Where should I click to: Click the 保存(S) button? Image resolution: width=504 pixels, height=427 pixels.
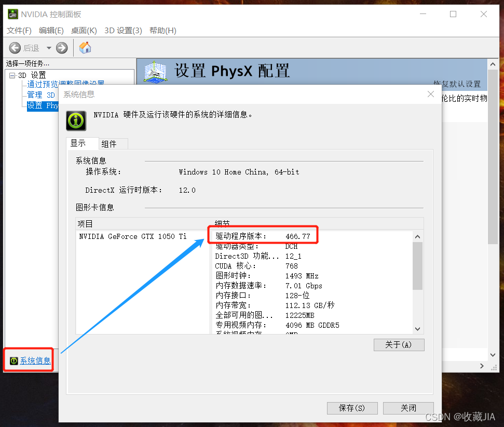coord(352,408)
